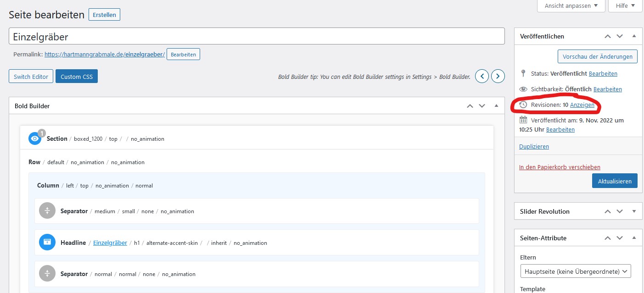Click the Headline element blue icon
Screen dimensions: 644x293
point(47,243)
